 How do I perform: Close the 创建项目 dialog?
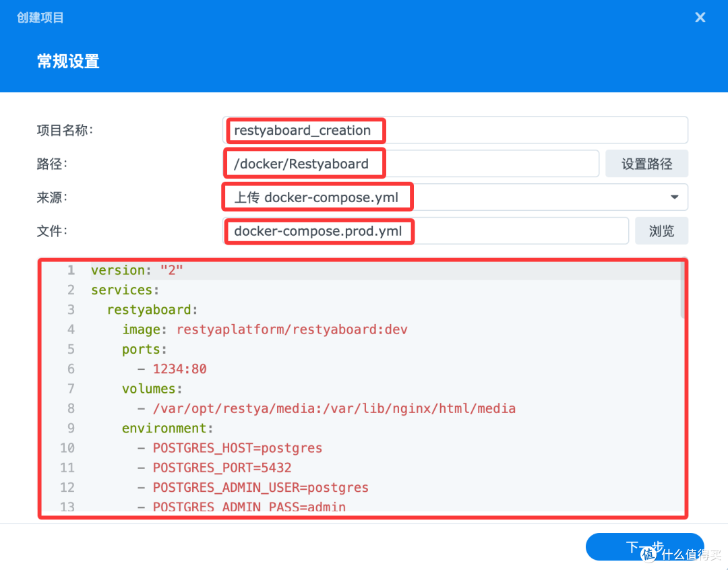(x=700, y=18)
